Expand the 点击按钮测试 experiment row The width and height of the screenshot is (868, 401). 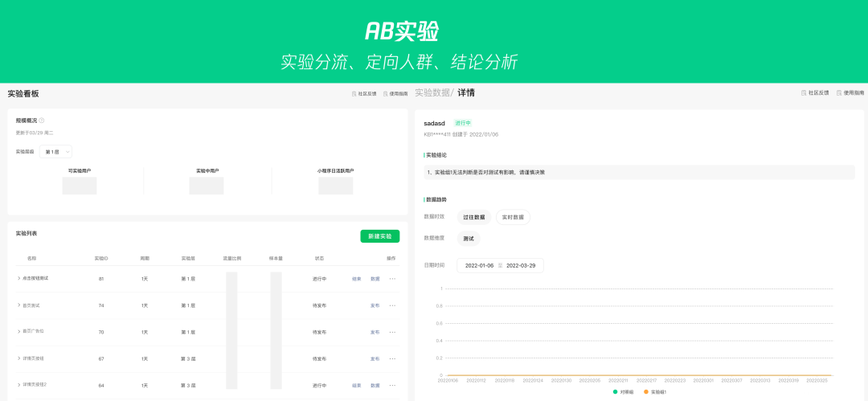click(x=18, y=278)
